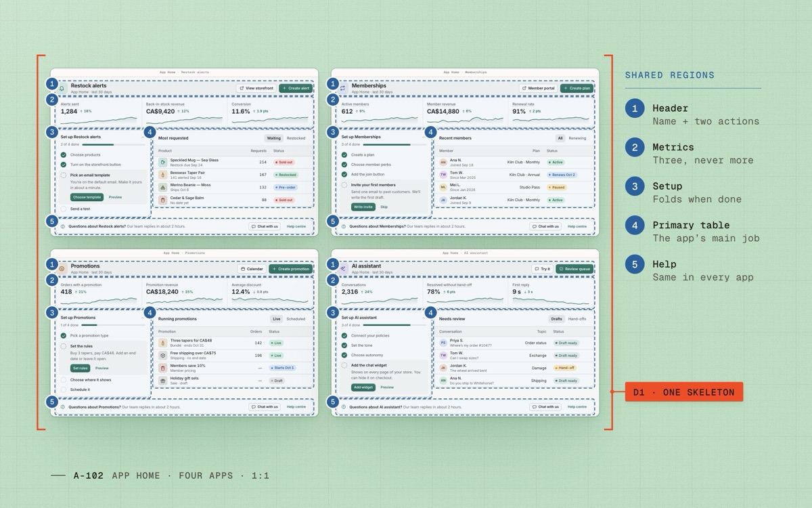Click the First reply metric card

click(x=551, y=293)
